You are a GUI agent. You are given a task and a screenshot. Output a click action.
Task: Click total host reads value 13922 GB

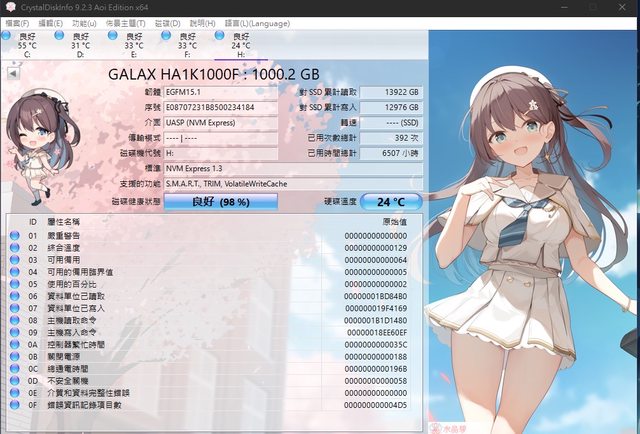[391, 92]
